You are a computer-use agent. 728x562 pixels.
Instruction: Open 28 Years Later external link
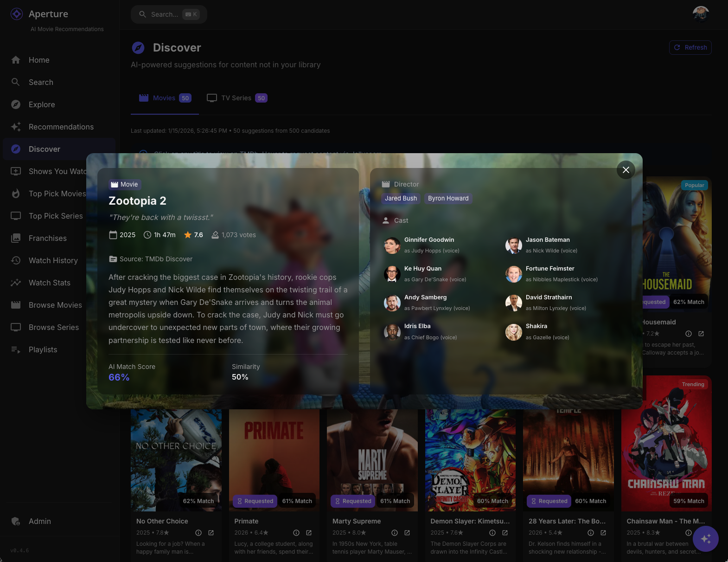(603, 533)
